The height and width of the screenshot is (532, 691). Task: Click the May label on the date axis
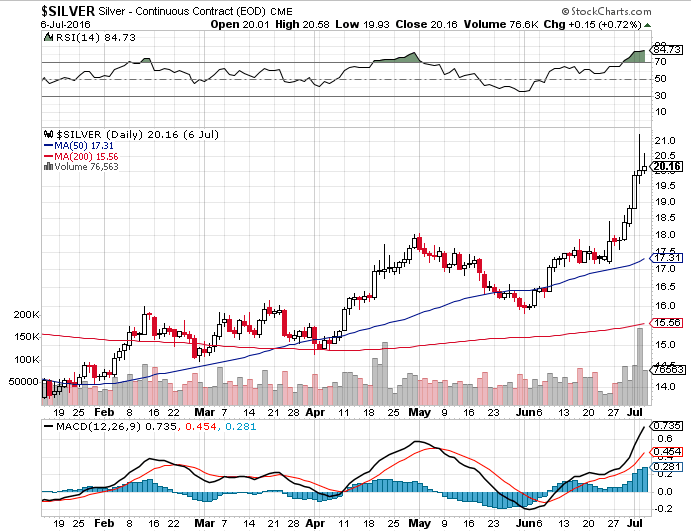418,411
